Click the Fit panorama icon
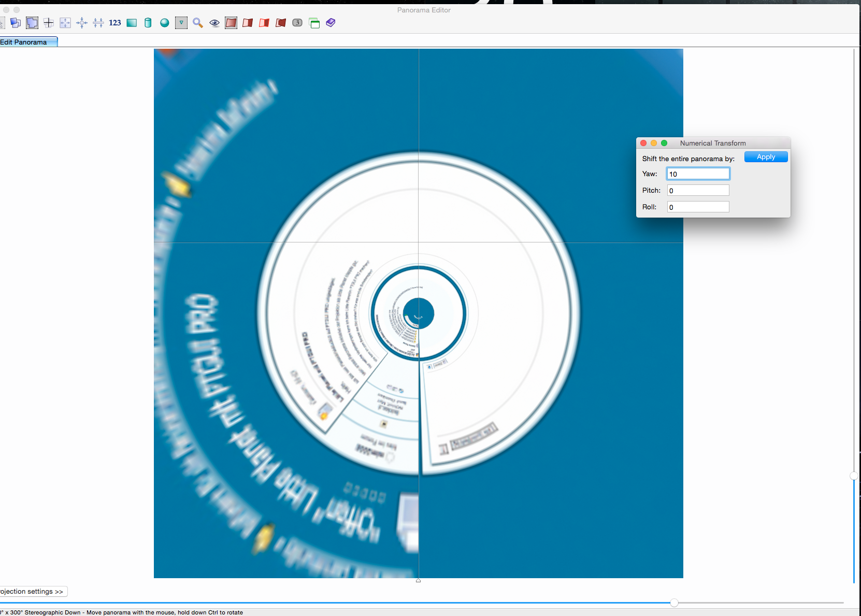This screenshot has height=616, width=861. coord(65,23)
